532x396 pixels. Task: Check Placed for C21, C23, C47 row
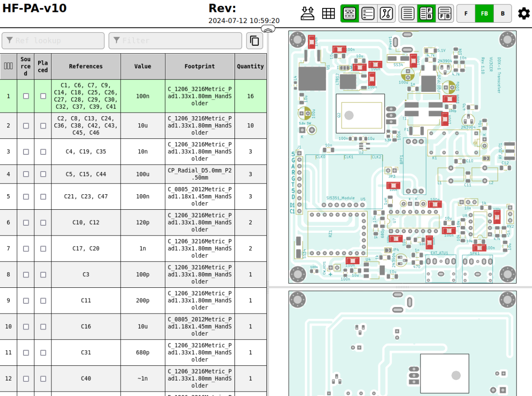coord(43,196)
